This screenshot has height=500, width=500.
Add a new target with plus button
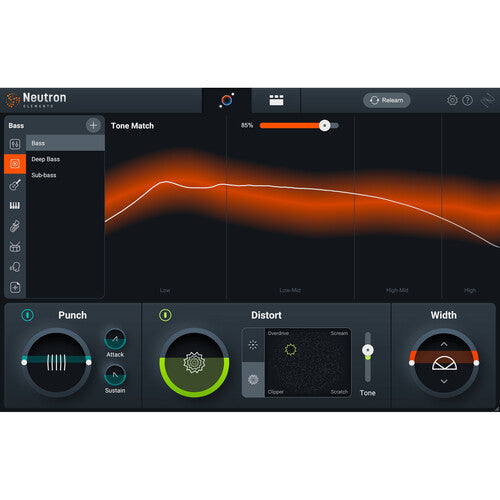click(x=93, y=125)
